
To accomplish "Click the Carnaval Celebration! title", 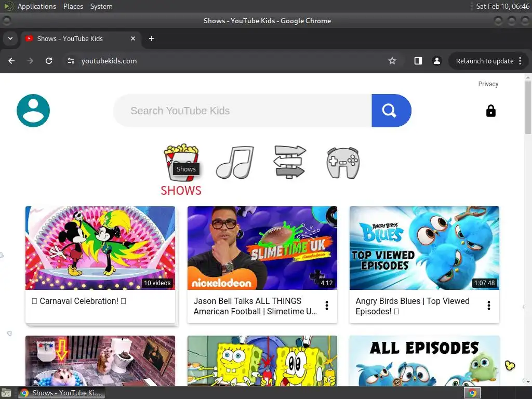I will tap(79, 301).
